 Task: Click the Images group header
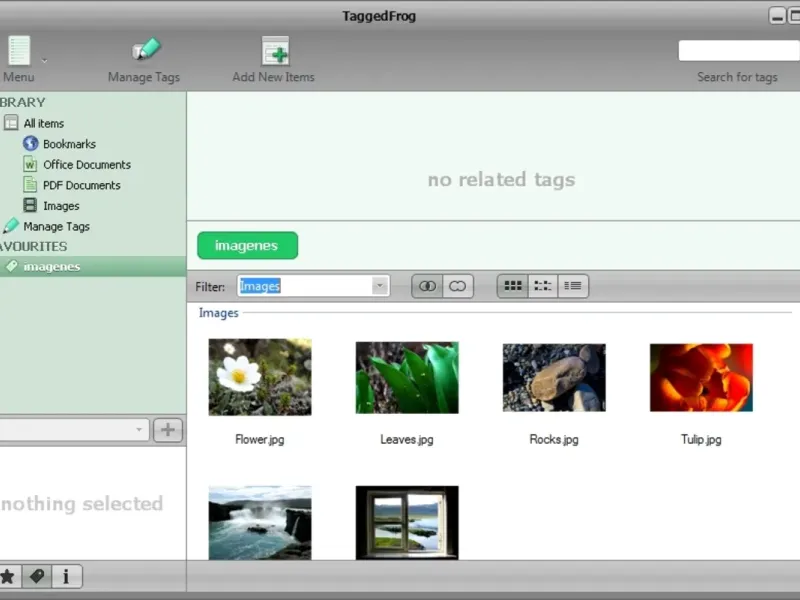[218, 313]
